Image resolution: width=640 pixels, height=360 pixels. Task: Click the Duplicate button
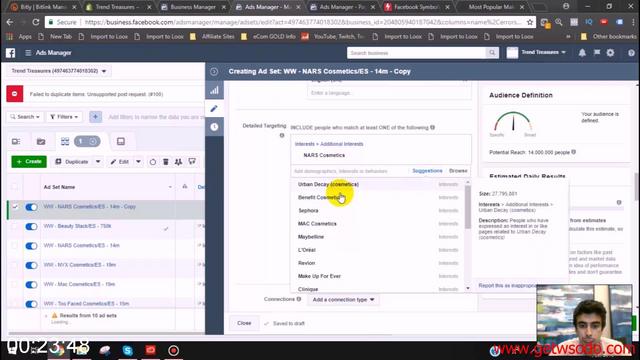[72, 162]
